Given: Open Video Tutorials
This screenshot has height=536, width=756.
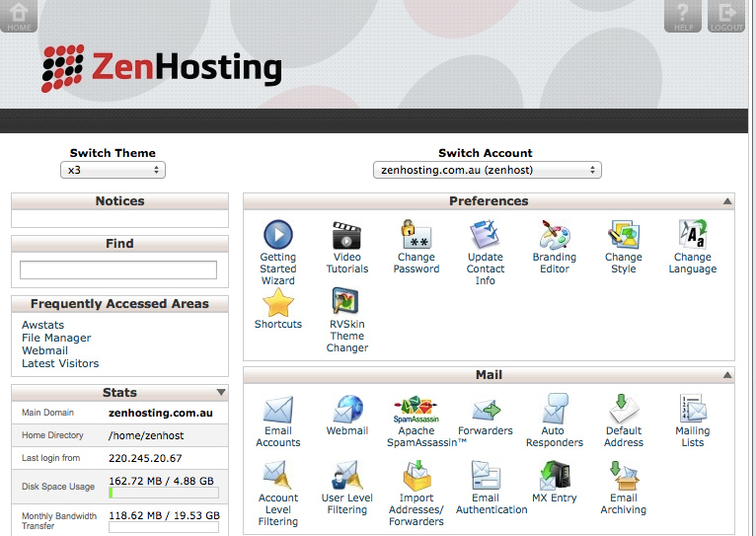Looking at the screenshot, I should pyautogui.click(x=346, y=235).
